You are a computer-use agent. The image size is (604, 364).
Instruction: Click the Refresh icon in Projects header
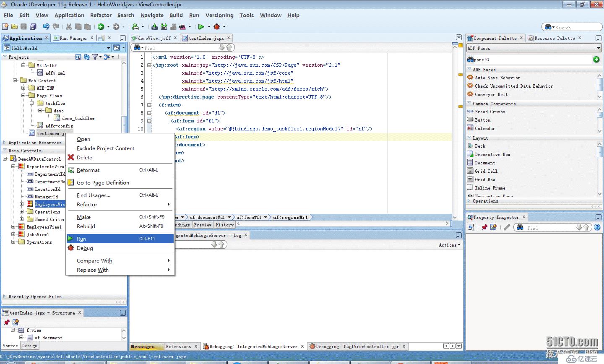tap(86, 57)
